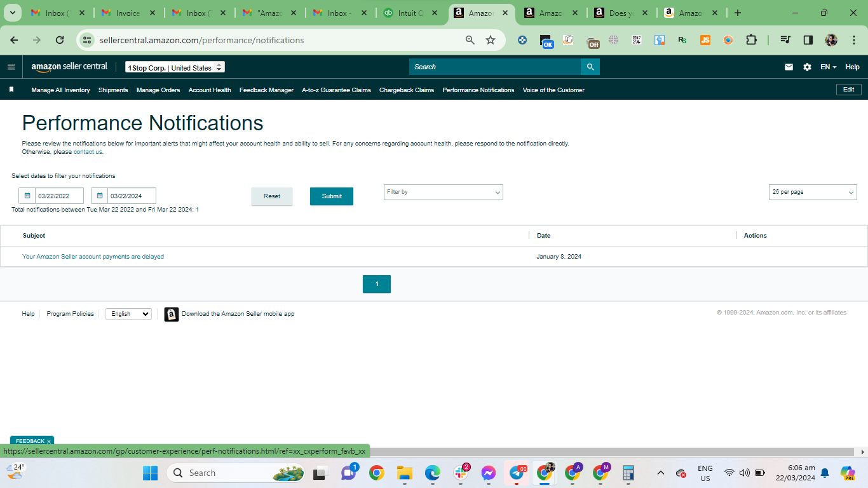Click the Submit button
The width and height of the screenshot is (868, 488).
click(332, 196)
